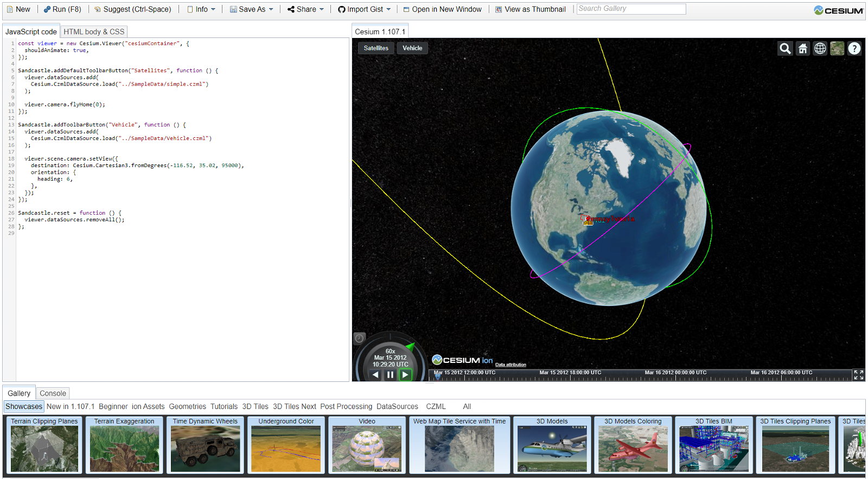Click the Satellites button in viewer
This screenshot has height=479, width=868.
pos(376,48)
